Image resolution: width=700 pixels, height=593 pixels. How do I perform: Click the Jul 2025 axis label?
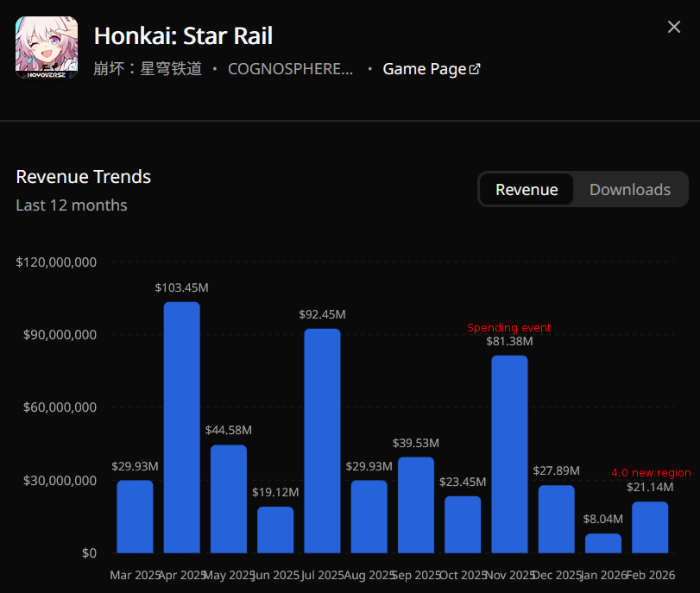point(322,575)
